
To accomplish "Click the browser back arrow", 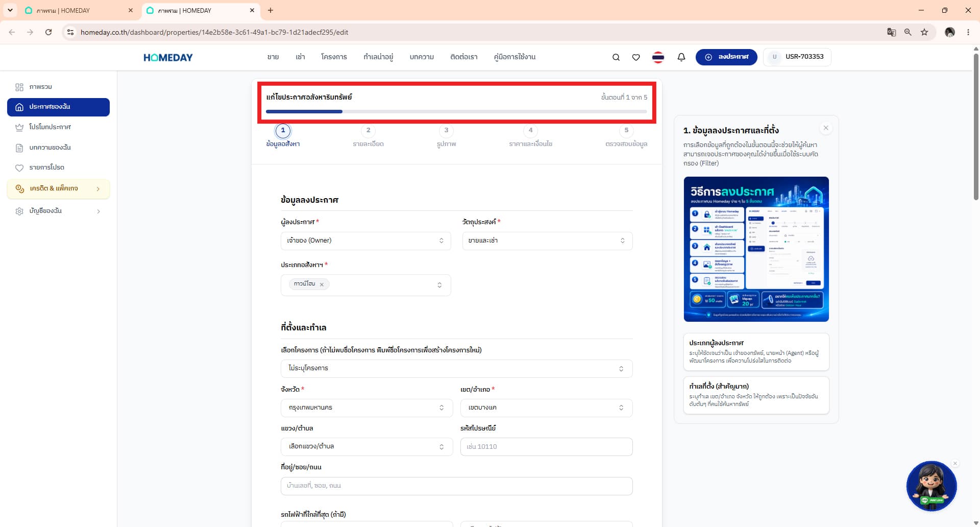I will pos(12,32).
